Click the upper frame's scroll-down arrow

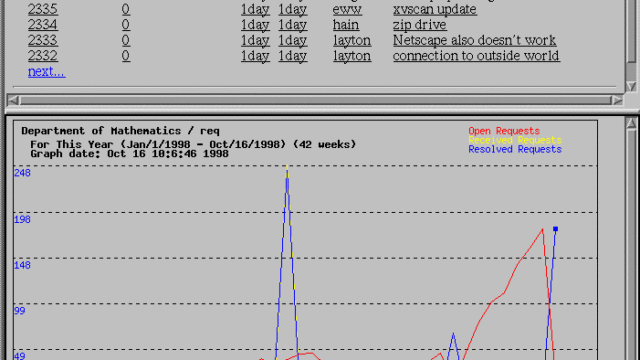631,86
